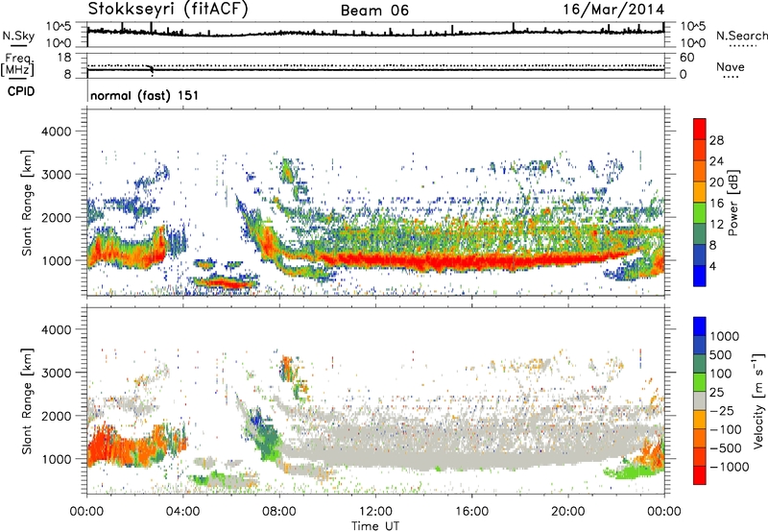The width and height of the screenshot is (768, 532).
Task: Click Slant Range label of velocity panel
Action: (x=27, y=401)
